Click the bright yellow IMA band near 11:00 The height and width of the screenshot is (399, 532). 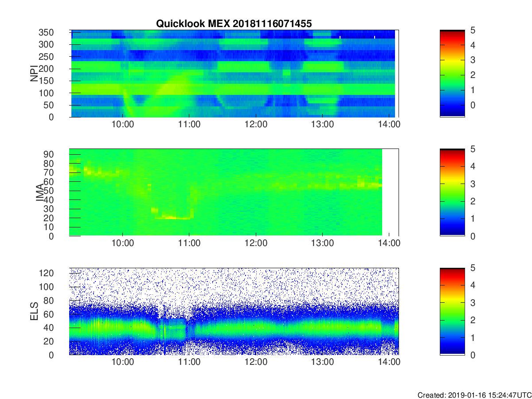pos(174,217)
